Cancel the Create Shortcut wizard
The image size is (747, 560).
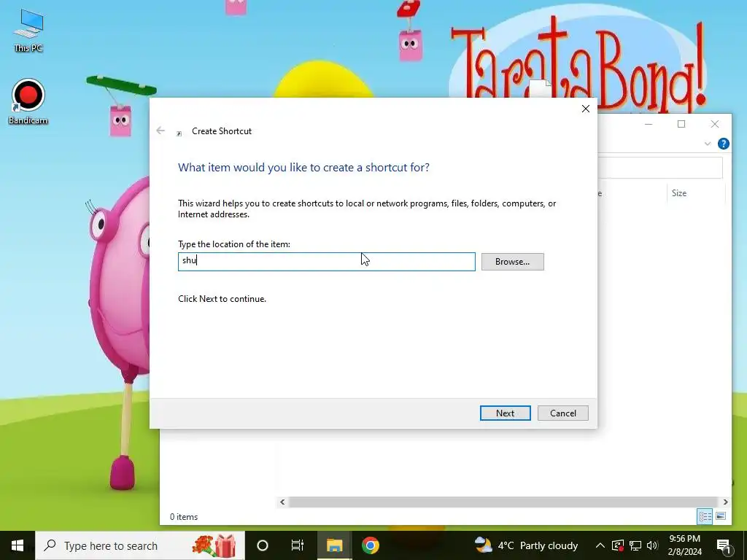coord(562,413)
